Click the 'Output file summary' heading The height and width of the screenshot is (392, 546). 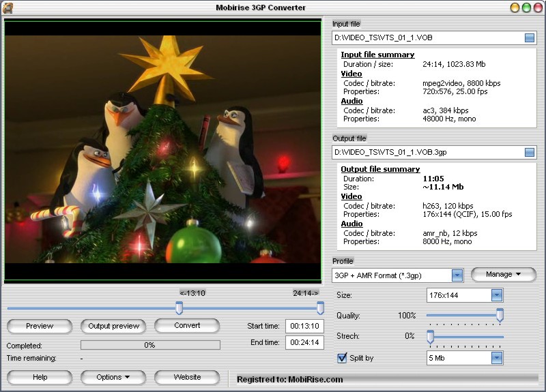tap(380, 169)
